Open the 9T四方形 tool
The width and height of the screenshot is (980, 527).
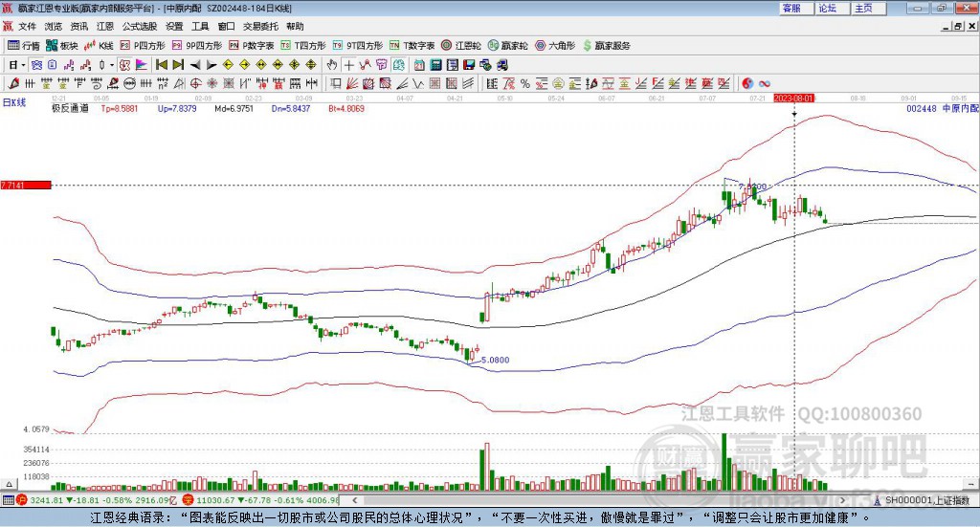coord(358,46)
